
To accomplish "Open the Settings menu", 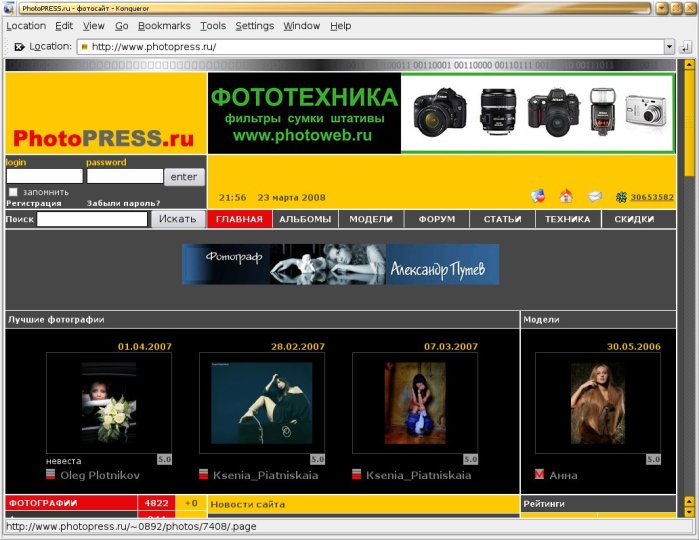I will click(255, 26).
